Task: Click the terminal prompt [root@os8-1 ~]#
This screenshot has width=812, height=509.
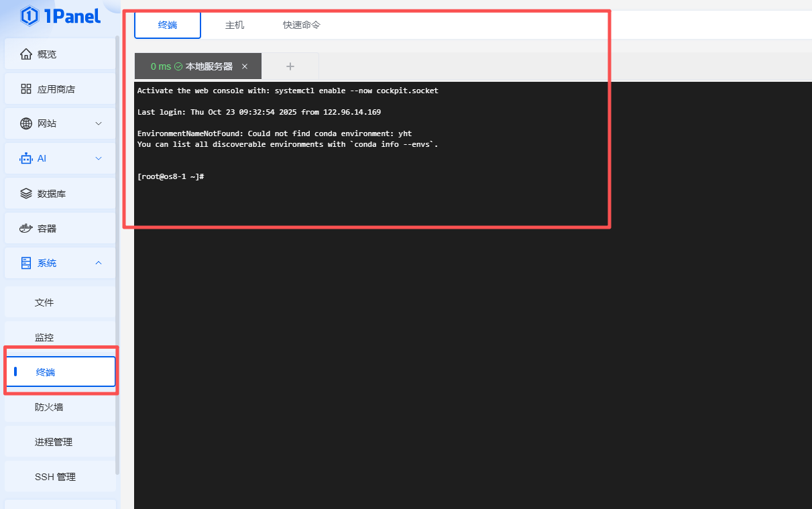Action: pos(170,176)
